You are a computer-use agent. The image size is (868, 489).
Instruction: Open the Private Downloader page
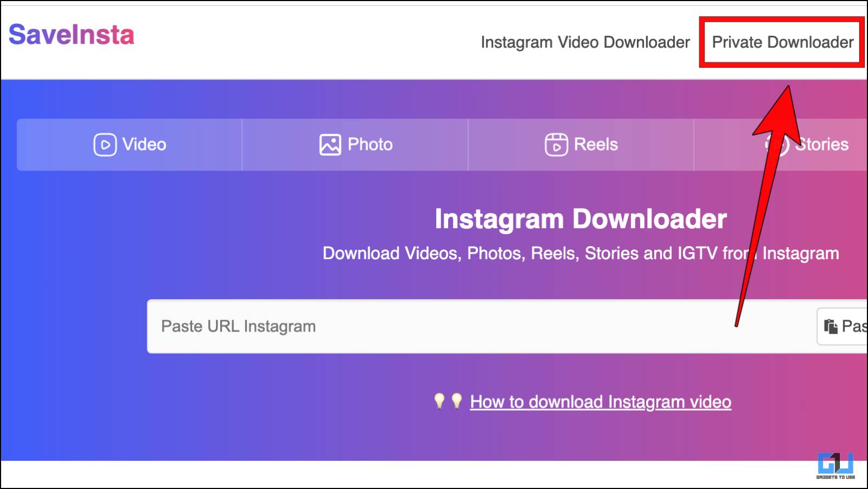pos(782,42)
